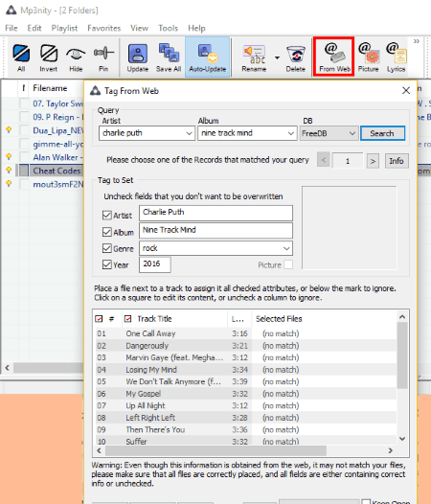
Task: Click the Filename column header
Action: (x=50, y=88)
